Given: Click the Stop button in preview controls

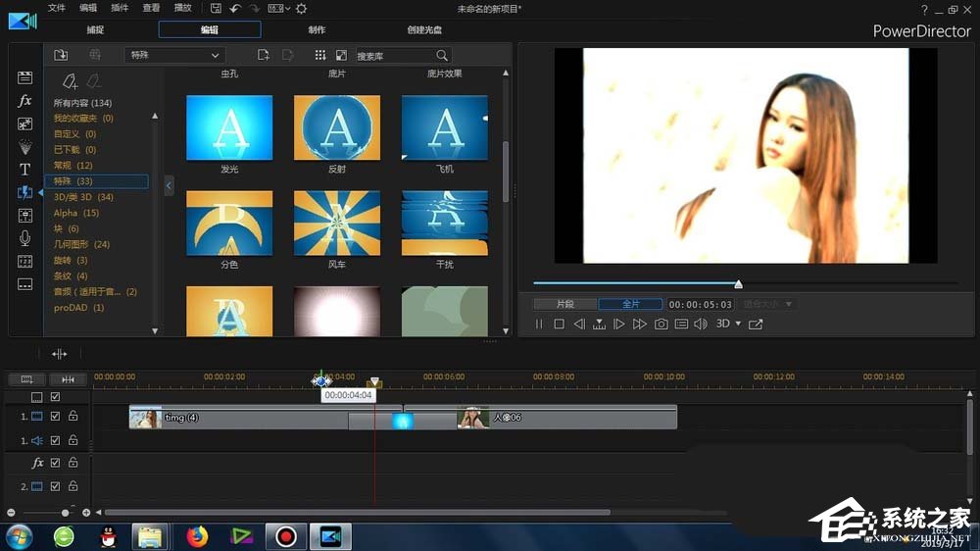Looking at the screenshot, I should (x=559, y=324).
